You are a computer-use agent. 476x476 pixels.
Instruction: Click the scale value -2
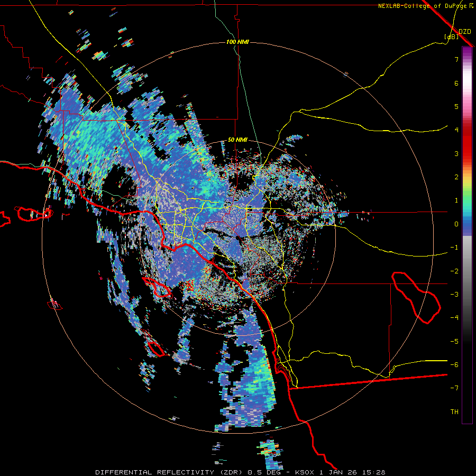pyautogui.click(x=454, y=271)
